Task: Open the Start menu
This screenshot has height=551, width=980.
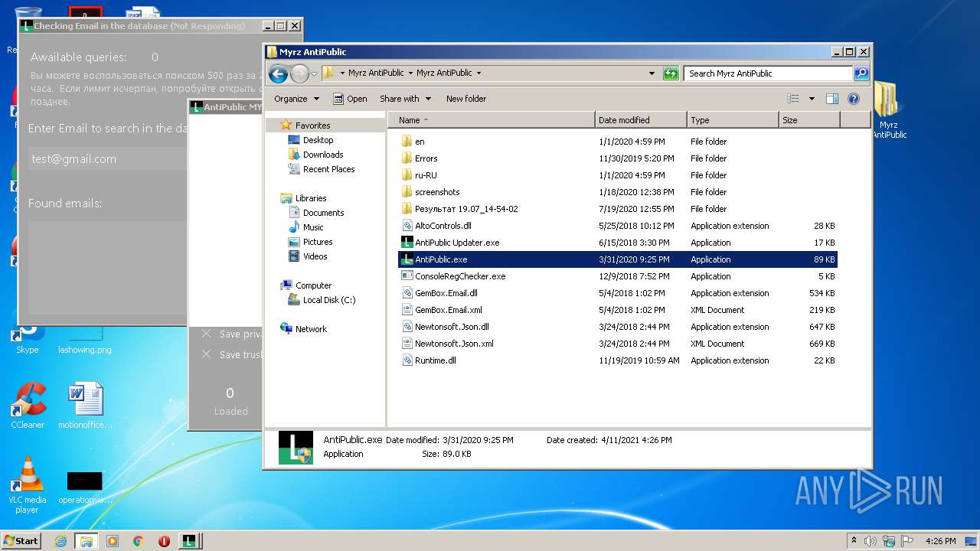Action: coord(21,540)
